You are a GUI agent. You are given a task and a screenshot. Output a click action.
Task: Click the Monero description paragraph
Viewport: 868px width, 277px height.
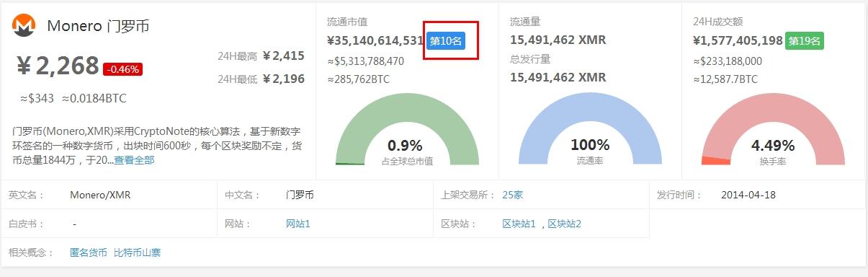(156, 146)
